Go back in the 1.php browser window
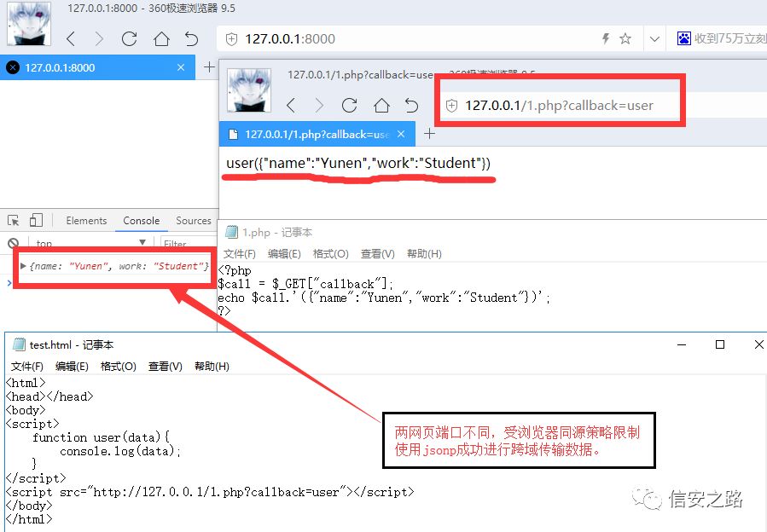 pos(291,105)
